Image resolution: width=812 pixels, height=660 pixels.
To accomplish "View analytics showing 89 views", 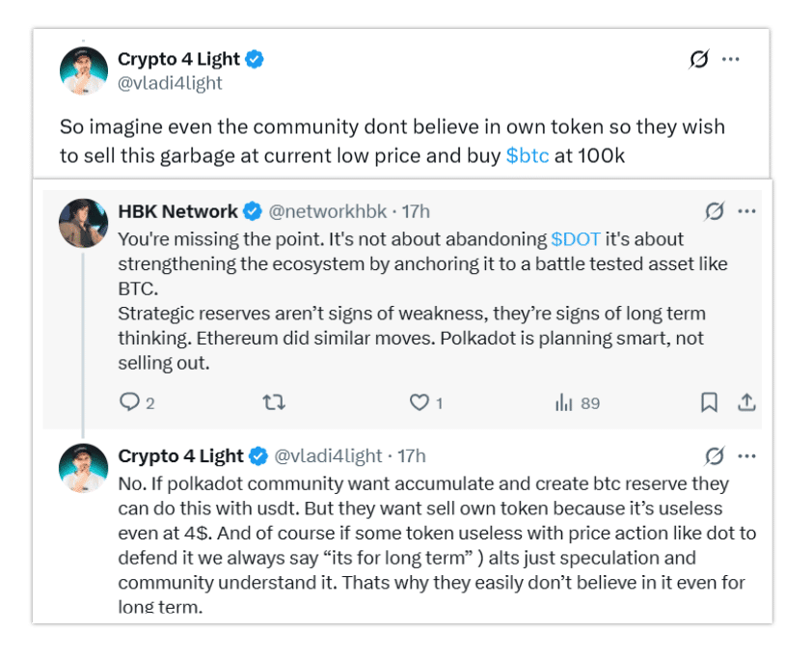I will coord(565,402).
